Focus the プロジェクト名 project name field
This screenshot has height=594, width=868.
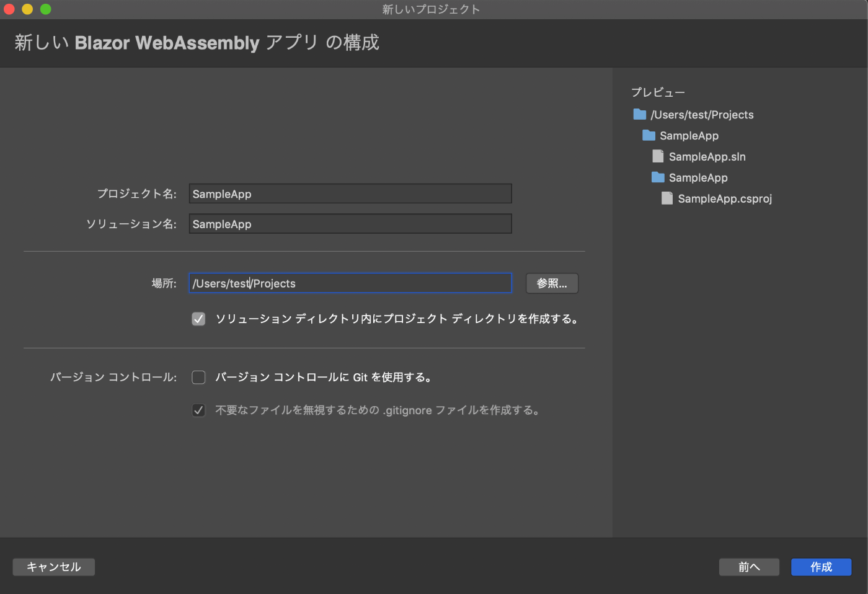[x=350, y=193]
